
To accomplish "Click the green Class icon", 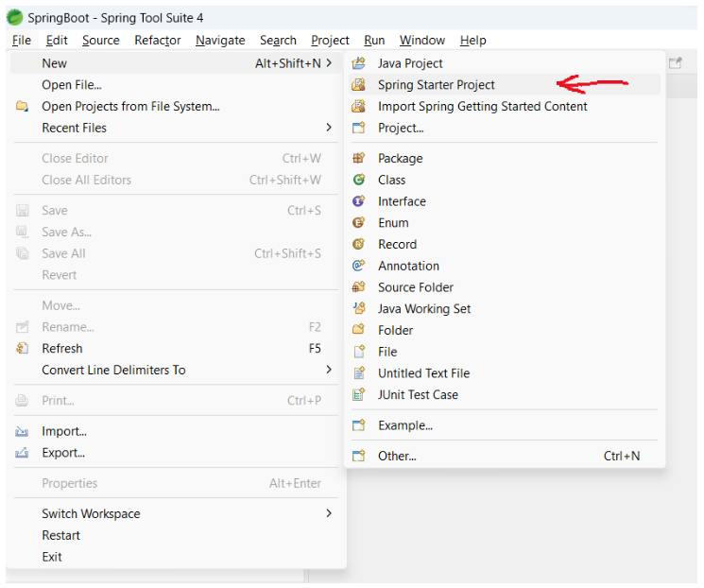I will 358,180.
